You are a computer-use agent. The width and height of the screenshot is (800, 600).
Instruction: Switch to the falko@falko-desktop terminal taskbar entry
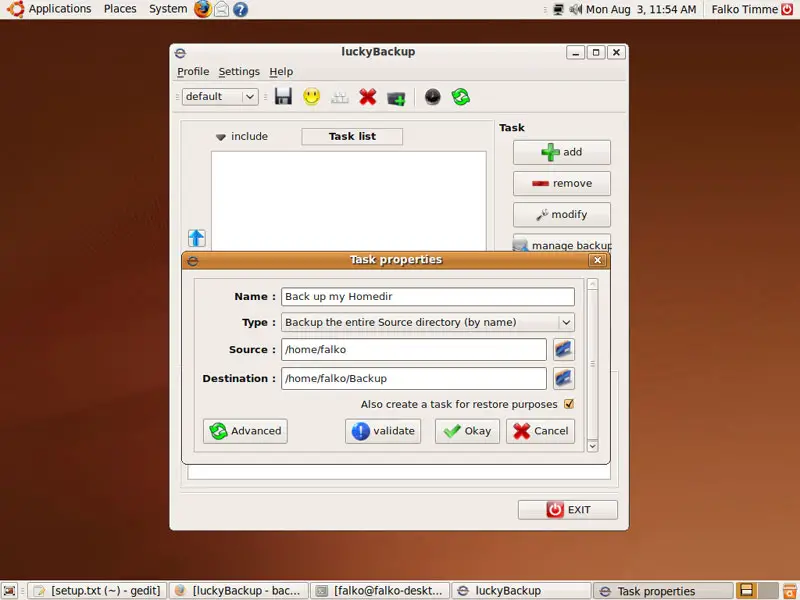click(380, 591)
